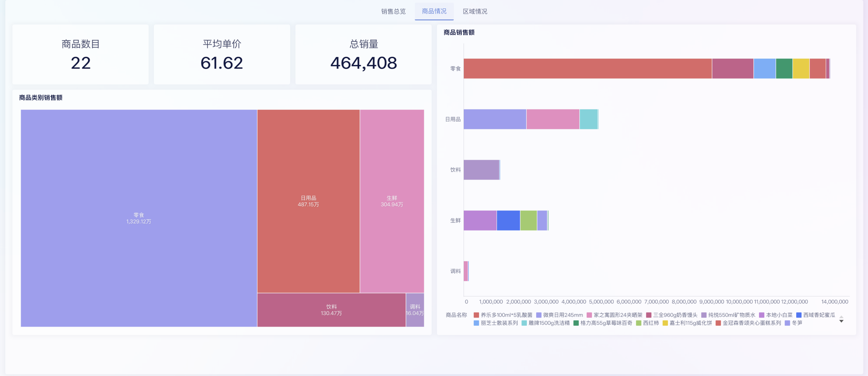Click the 饮料 bar in 商品销售额 chart

coord(481,170)
